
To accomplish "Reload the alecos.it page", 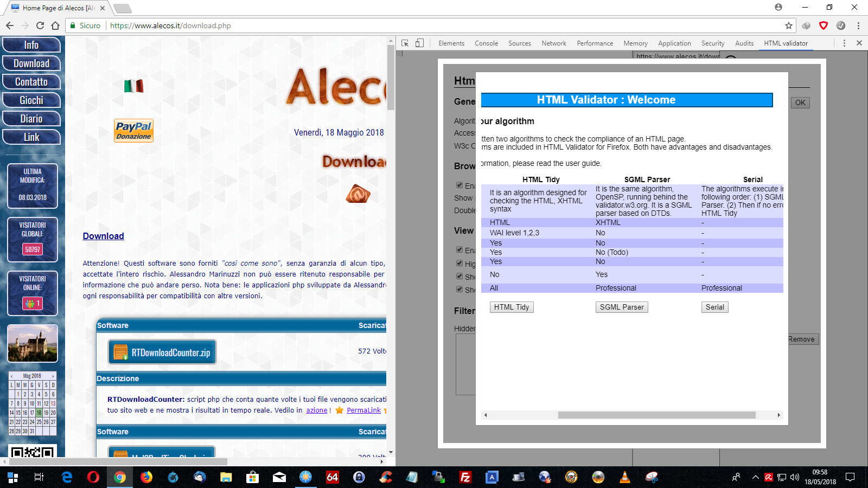I will point(40,25).
